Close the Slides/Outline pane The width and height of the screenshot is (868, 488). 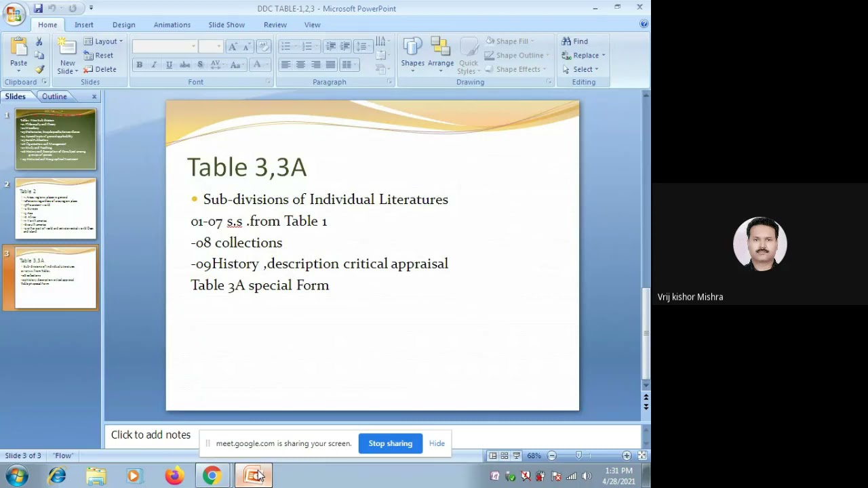(94, 96)
